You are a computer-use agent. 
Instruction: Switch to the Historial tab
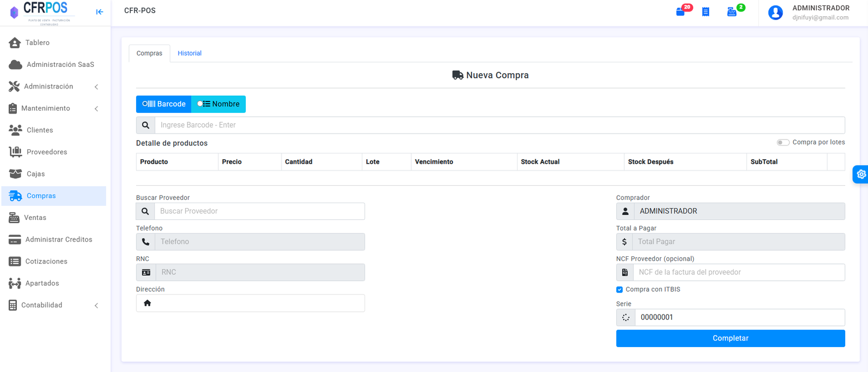[189, 53]
